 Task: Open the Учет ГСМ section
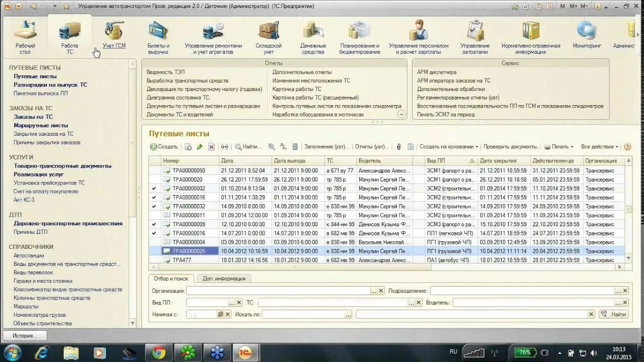[114, 35]
